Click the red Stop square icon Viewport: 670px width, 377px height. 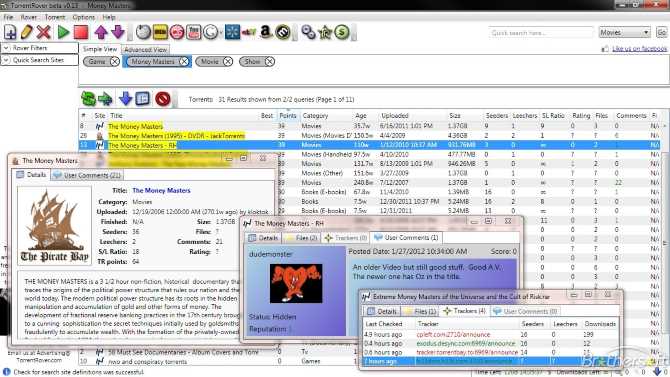81,32
